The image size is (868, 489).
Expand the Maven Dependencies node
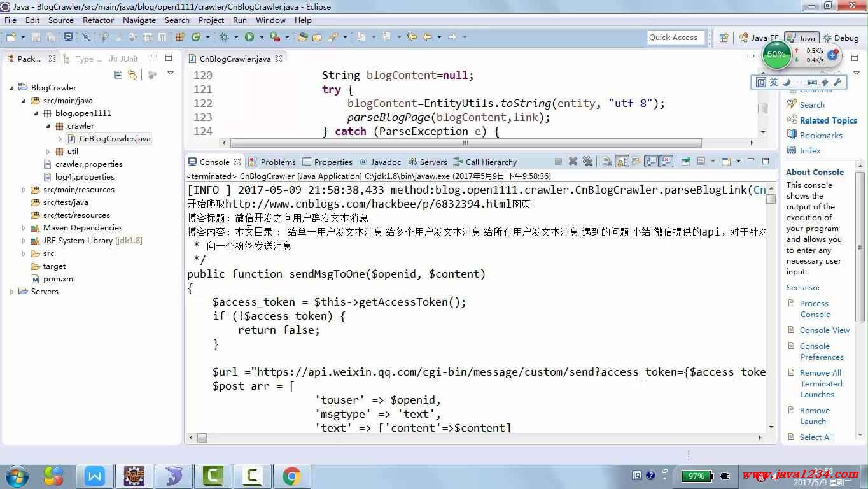(24, 228)
